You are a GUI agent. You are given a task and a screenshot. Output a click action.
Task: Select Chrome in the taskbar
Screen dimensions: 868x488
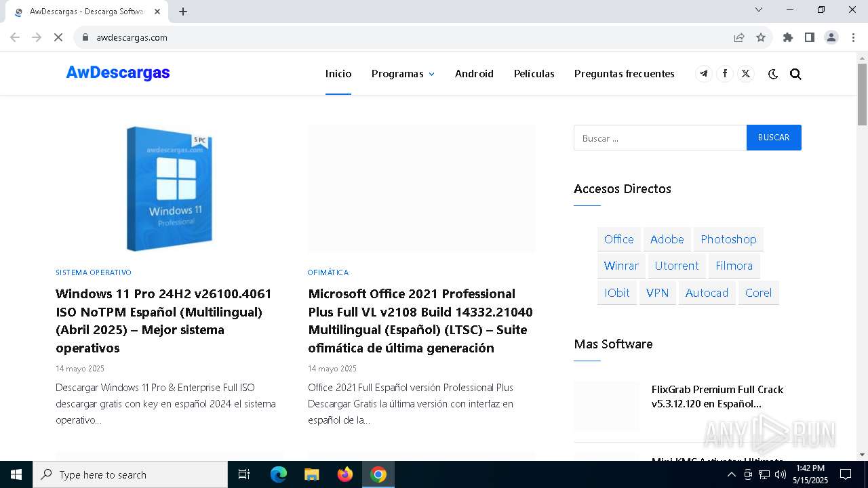point(378,474)
